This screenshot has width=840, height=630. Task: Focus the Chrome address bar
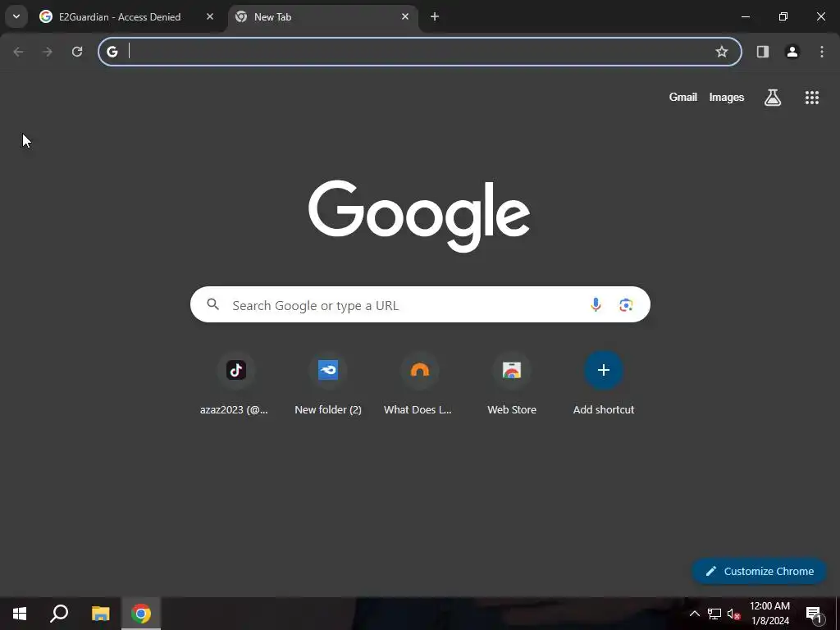419,52
